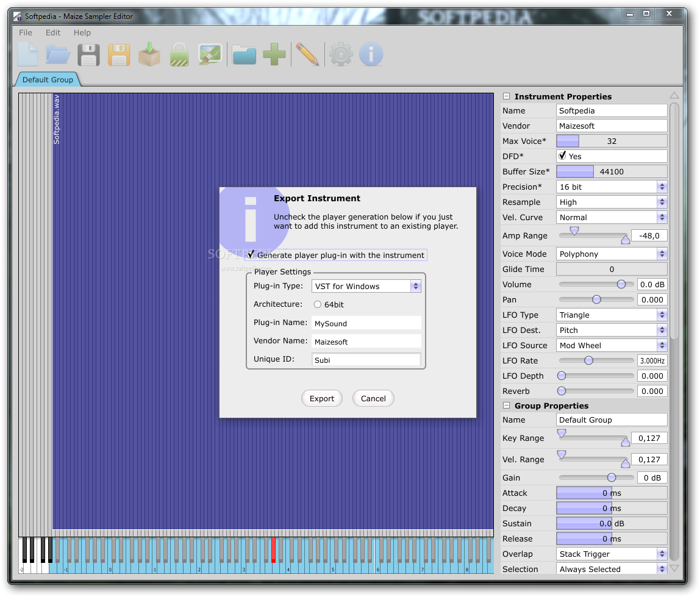Click the Softpedia.wav sample zone label
The height and width of the screenshot is (597, 700).
(x=56, y=120)
